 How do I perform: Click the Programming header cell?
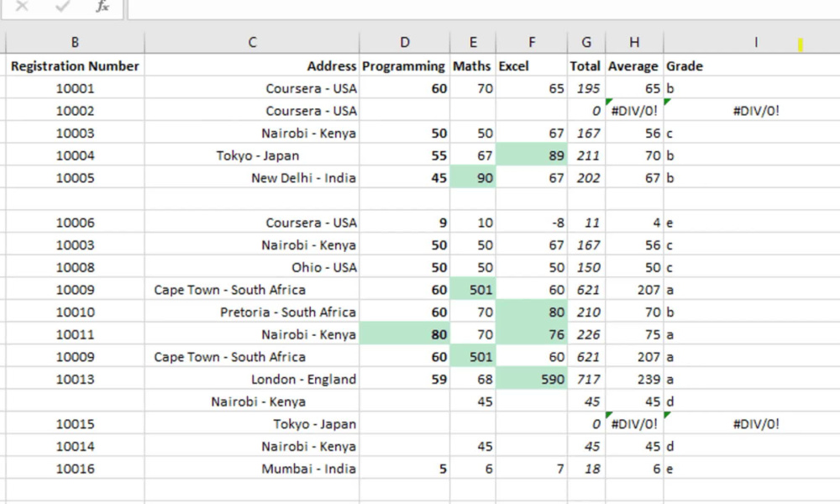(x=405, y=66)
